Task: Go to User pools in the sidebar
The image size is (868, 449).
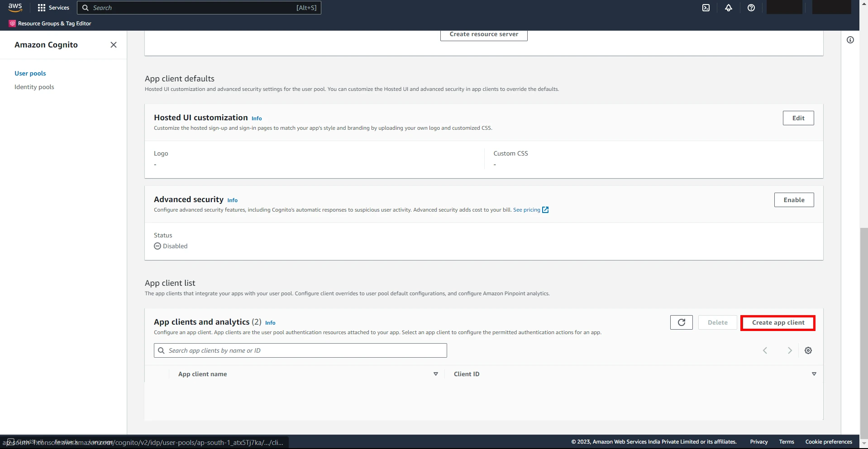Action: point(30,73)
